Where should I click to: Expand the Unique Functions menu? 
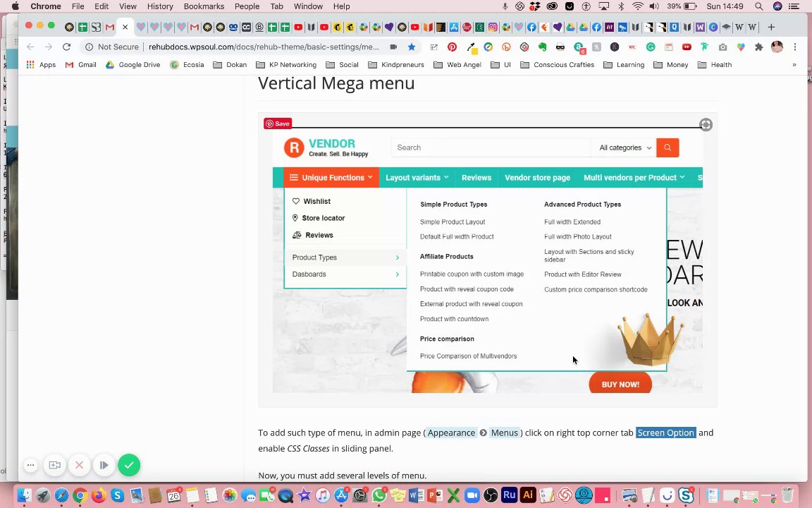click(x=331, y=177)
